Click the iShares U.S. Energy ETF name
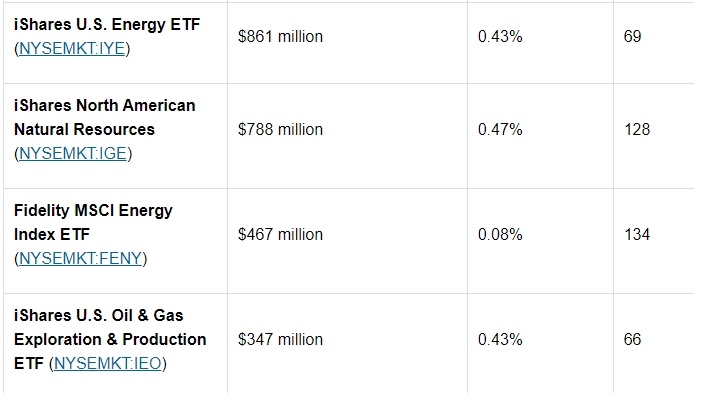 [x=107, y=24]
